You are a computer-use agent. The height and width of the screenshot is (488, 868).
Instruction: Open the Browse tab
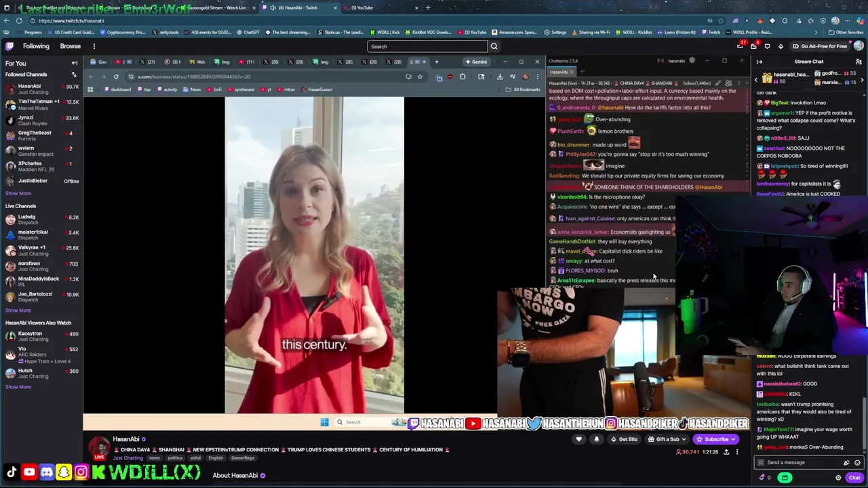[71, 46]
